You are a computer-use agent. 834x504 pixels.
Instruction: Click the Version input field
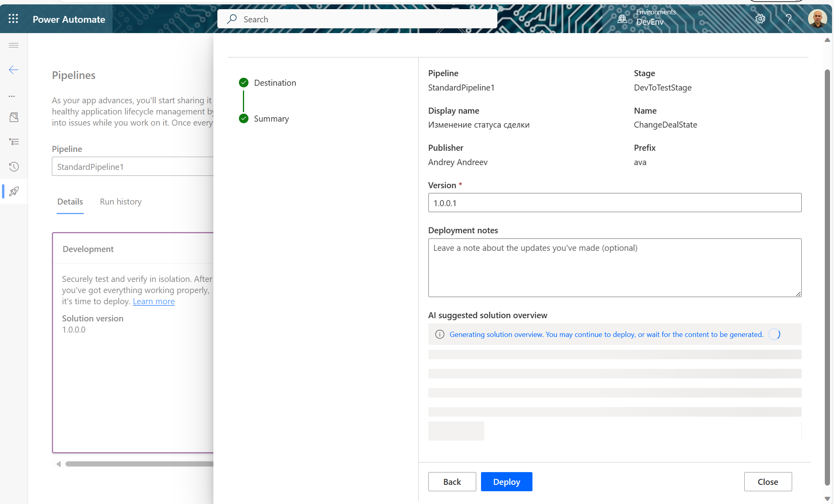point(614,203)
